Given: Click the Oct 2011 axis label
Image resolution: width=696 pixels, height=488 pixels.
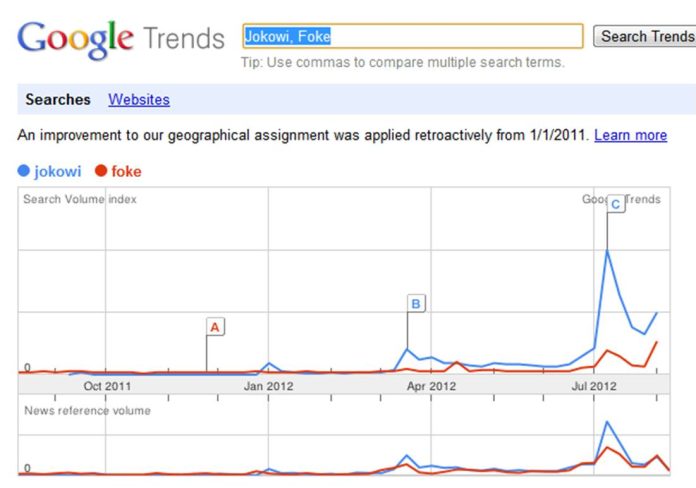Looking at the screenshot, I should tap(107, 385).
